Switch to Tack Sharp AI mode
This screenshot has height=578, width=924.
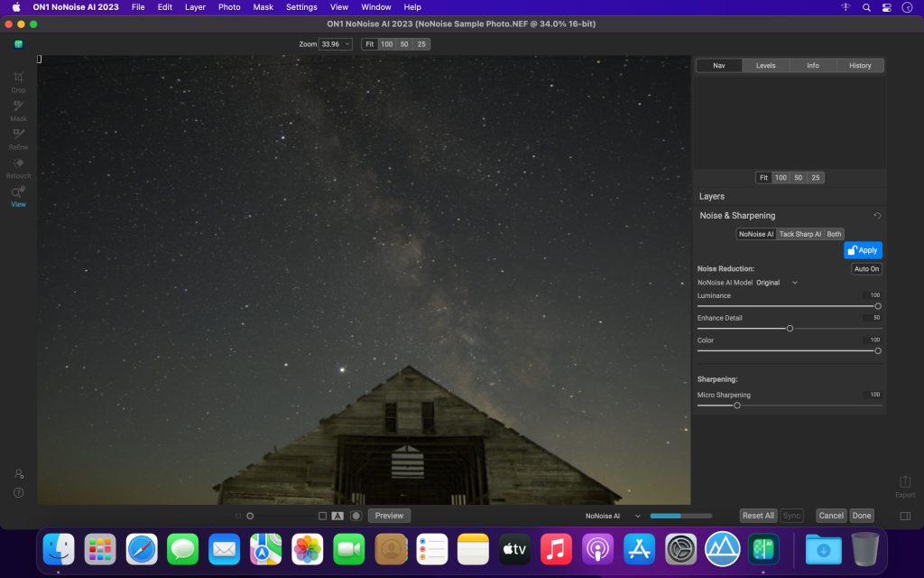click(799, 234)
